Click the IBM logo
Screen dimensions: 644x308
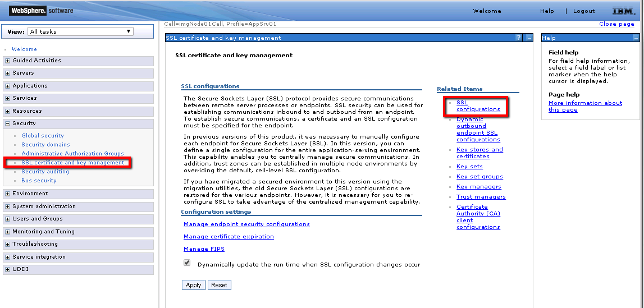click(x=623, y=11)
